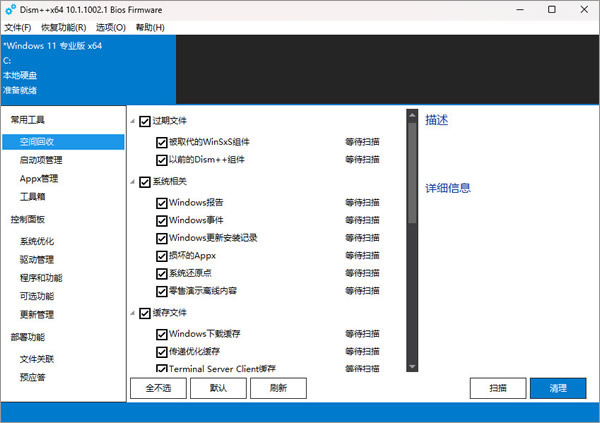Uncheck the 系统还原点 checkbox
The height and width of the screenshot is (423, 600).
coord(162,273)
